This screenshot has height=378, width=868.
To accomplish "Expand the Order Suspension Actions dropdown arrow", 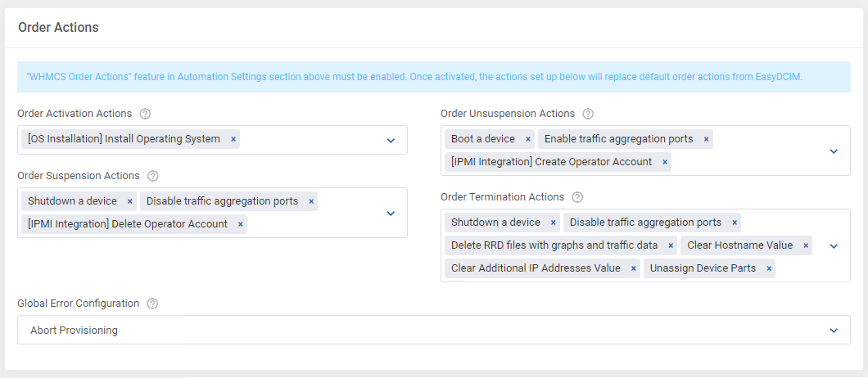I will pos(391,213).
